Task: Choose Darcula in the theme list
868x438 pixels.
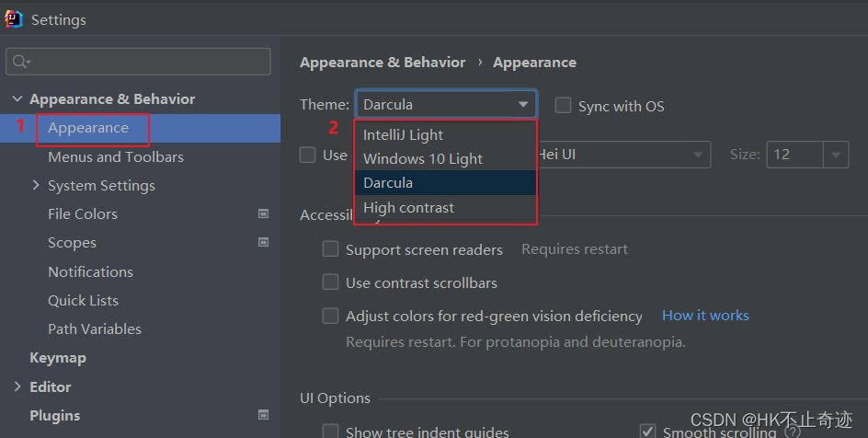Action: [446, 183]
